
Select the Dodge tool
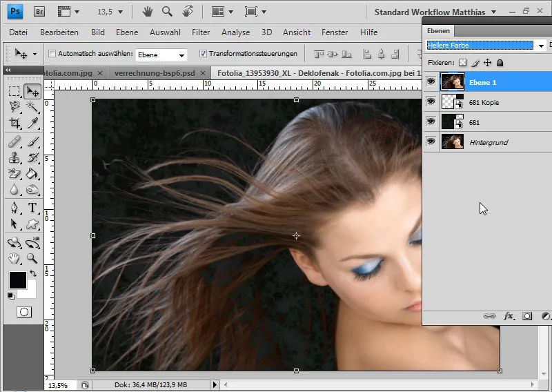click(32, 190)
